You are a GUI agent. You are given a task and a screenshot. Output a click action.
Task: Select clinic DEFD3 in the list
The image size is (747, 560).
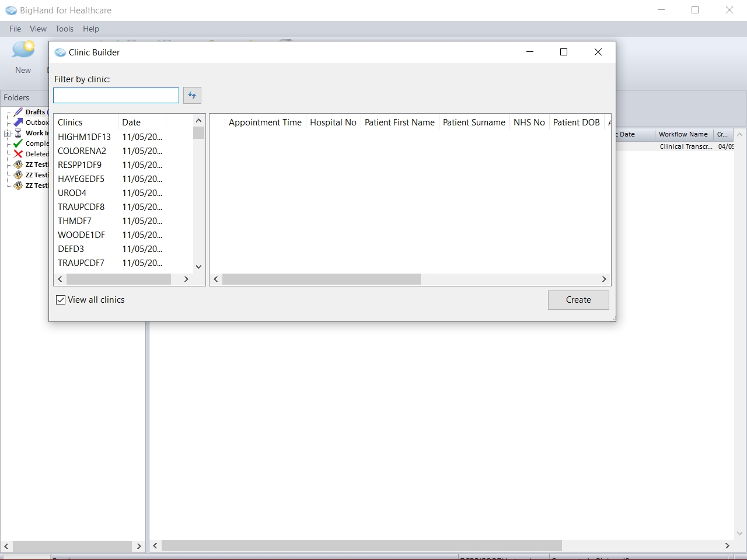coord(71,249)
